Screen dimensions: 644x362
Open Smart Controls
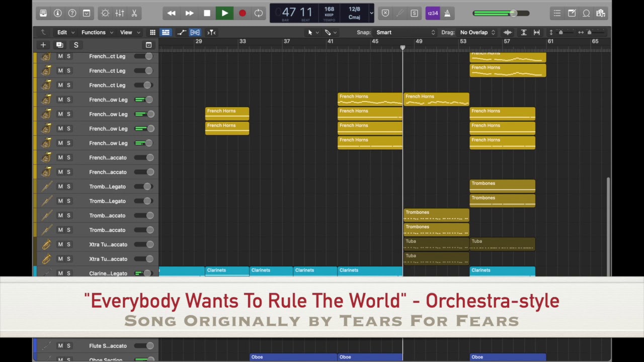tap(105, 13)
